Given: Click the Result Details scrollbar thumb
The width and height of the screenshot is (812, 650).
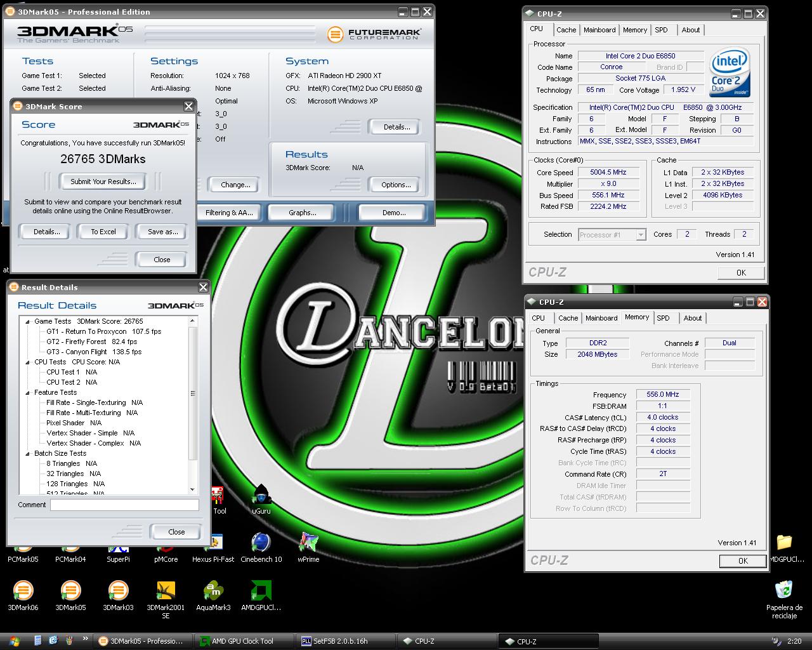Looking at the screenshot, I should (x=193, y=393).
